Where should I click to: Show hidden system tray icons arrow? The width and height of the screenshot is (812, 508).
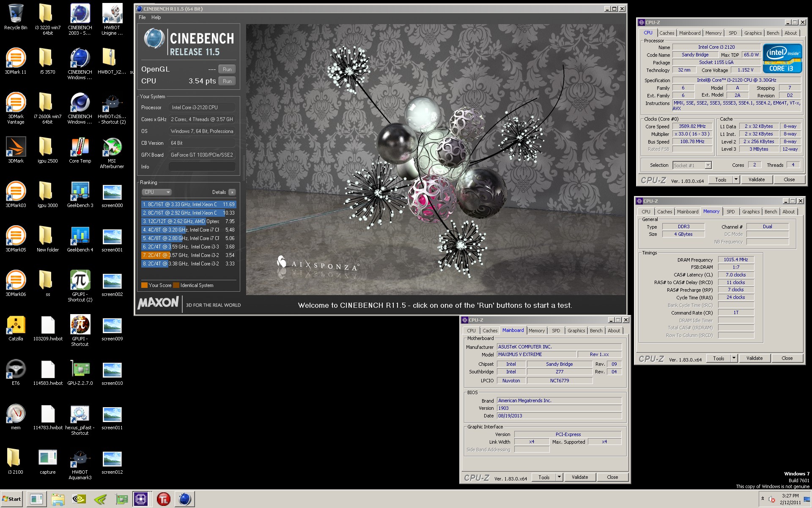(x=763, y=499)
